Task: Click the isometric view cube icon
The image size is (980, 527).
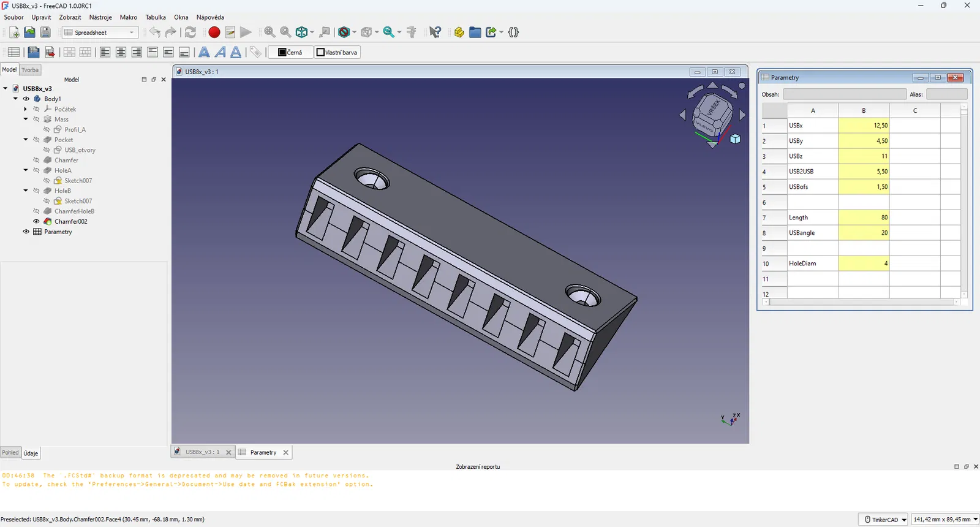Action: pos(302,32)
